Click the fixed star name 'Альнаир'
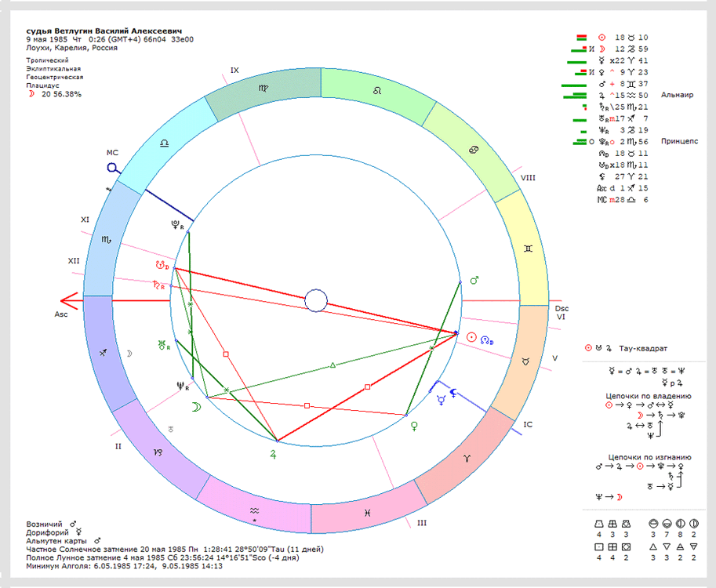 point(678,95)
